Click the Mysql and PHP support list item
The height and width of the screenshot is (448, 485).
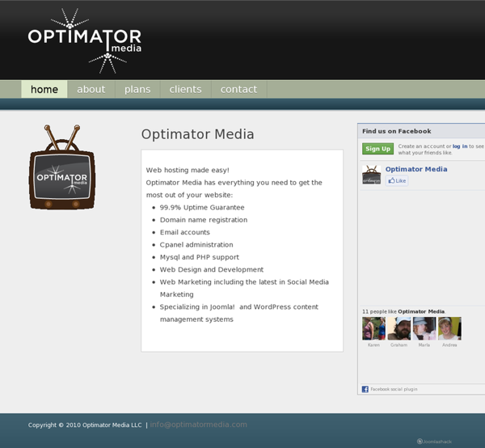tap(200, 257)
